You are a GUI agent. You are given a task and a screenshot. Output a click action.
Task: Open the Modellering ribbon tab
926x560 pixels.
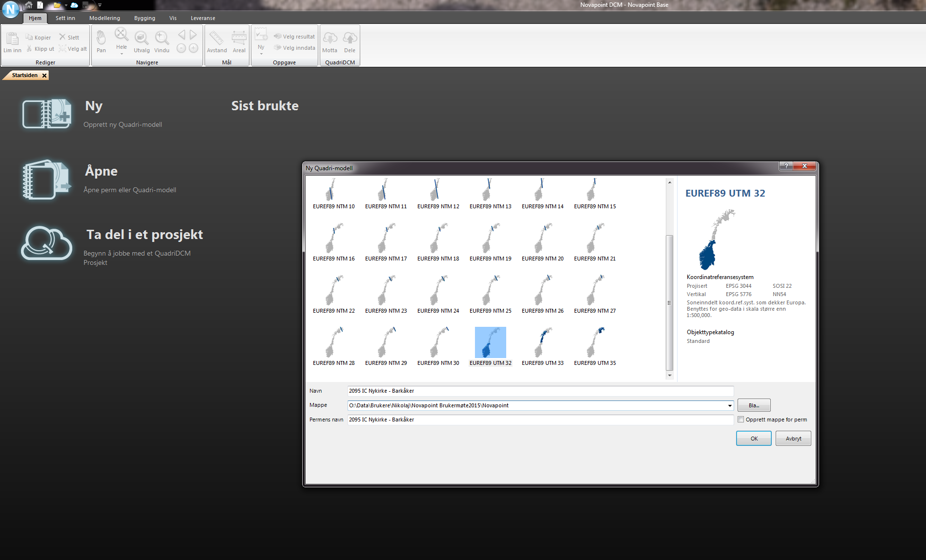click(x=104, y=18)
